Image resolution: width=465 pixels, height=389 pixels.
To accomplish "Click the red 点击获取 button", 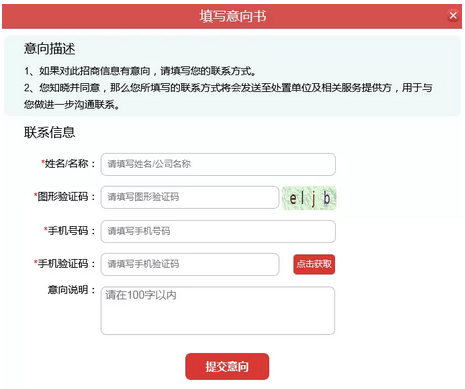I will tap(314, 264).
